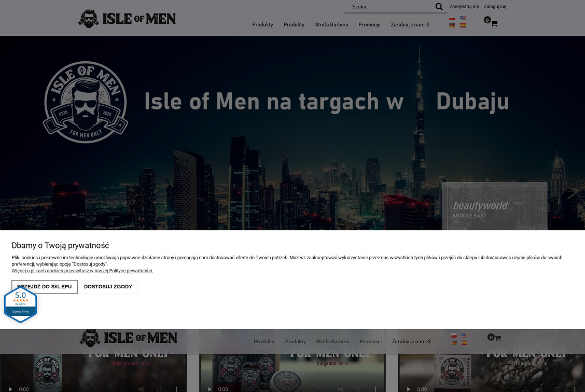
Task: Click the Dubaju trade fair banner
Action: click(292, 133)
